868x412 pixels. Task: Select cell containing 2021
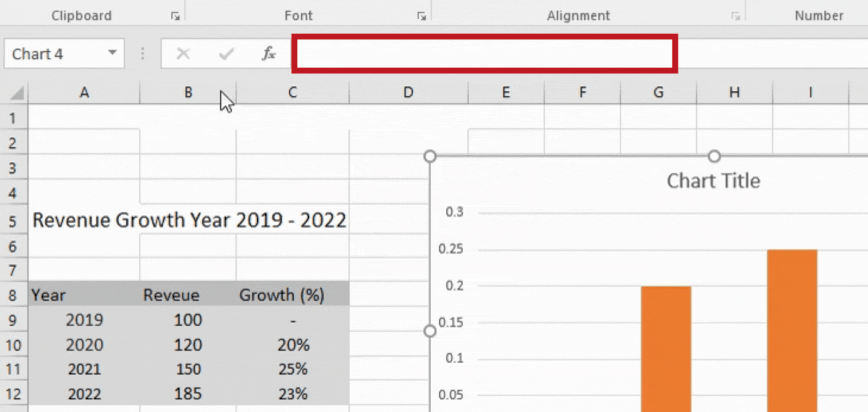(84, 369)
